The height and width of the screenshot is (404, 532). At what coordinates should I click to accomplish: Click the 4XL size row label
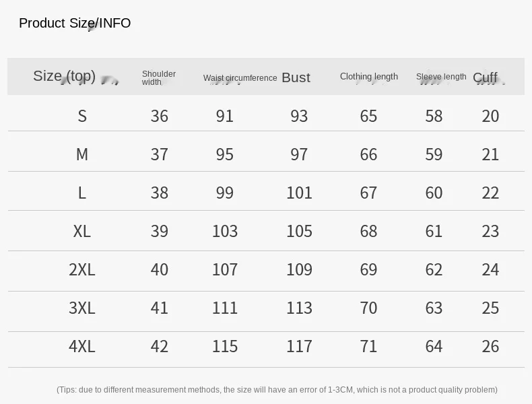[x=82, y=346]
